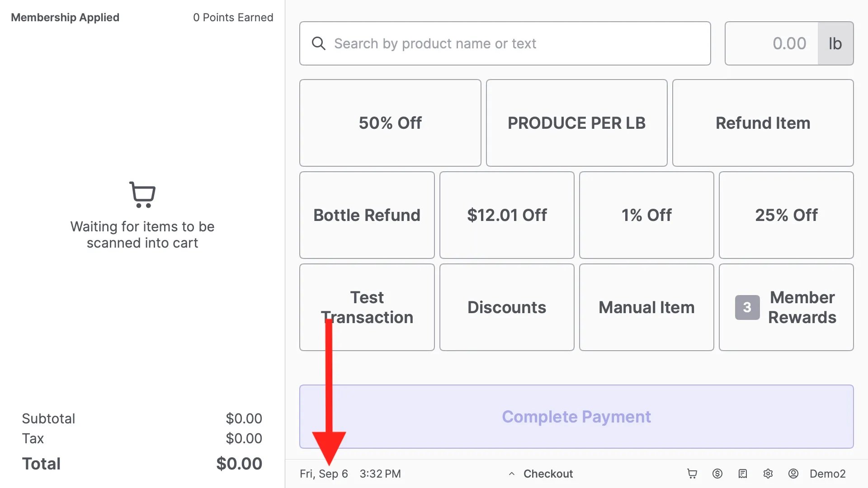
Task: Select PRODUCE PER LB tile
Action: 576,123
